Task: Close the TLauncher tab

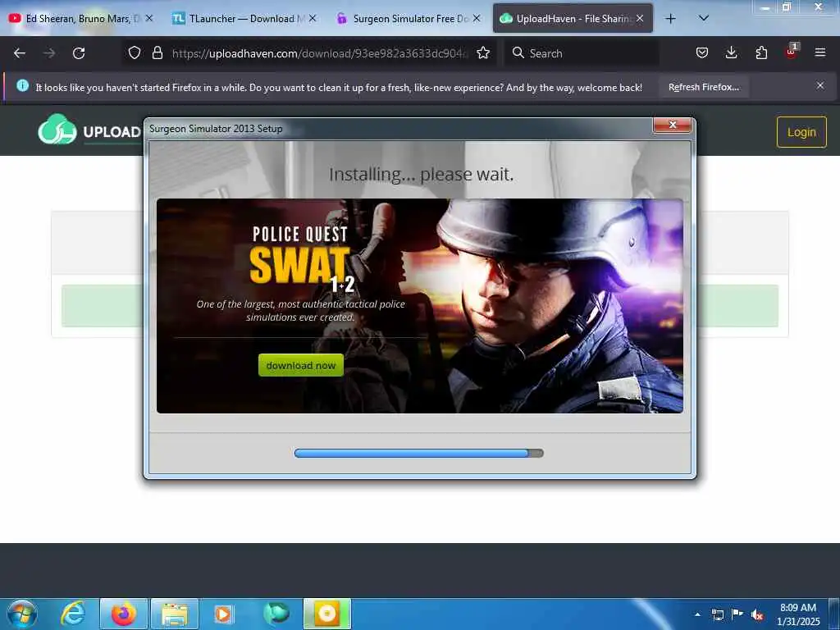Action: [x=313, y=18]
